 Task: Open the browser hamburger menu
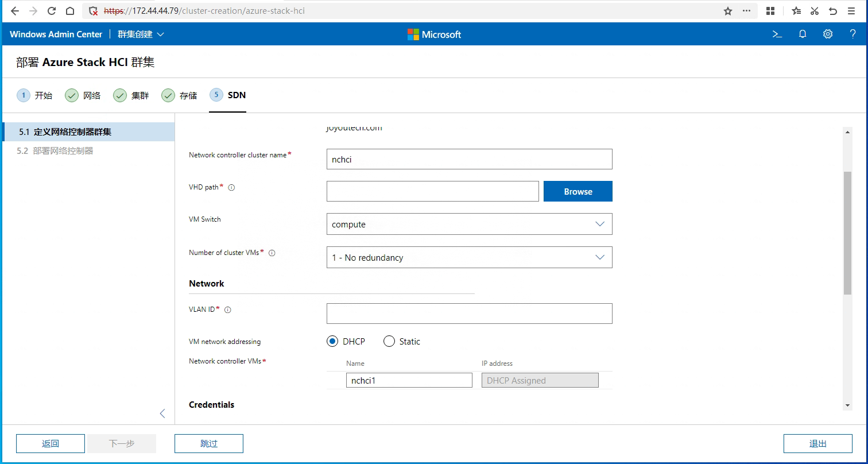pyautogui.click(x=851, y=11)
